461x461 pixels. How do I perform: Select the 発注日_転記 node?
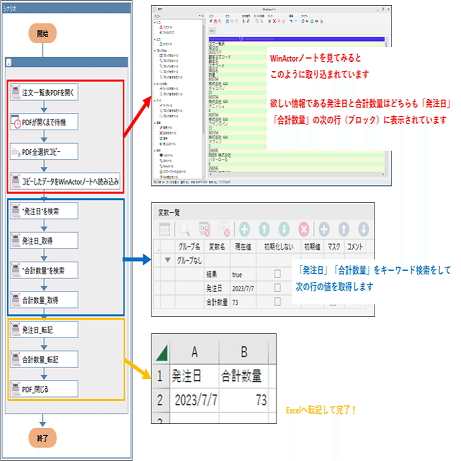pyautogui.click(x=44, y=330)
